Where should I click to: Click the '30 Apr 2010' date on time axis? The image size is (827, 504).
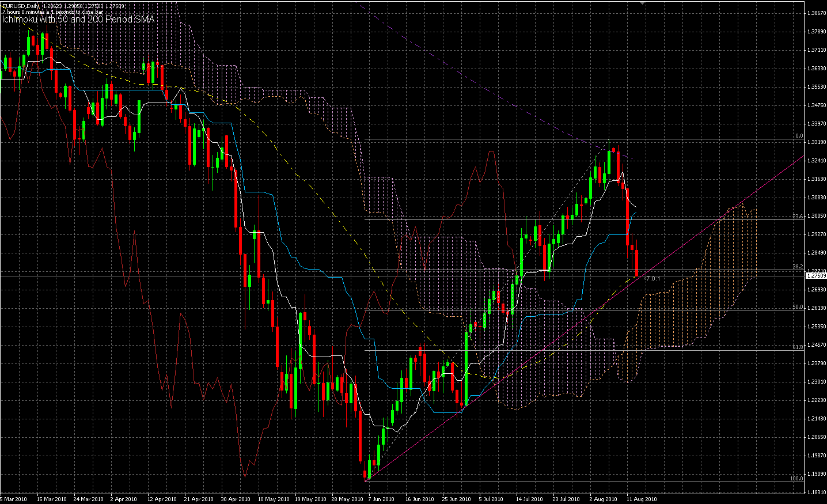(x=236, y=499)
